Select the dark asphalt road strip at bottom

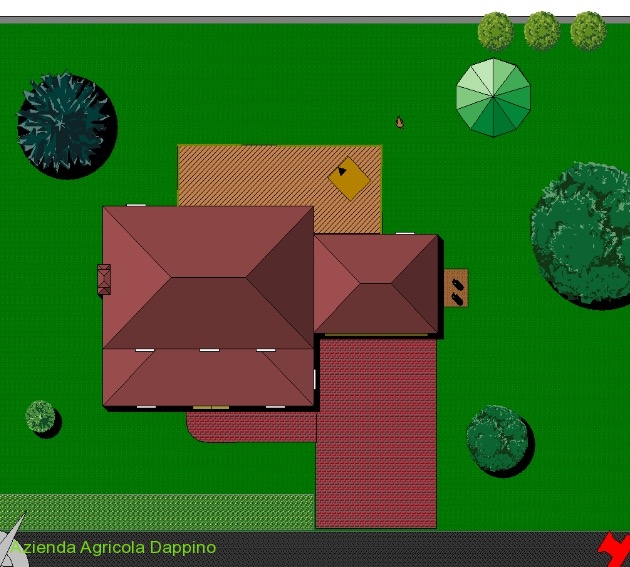coord(315,549)
